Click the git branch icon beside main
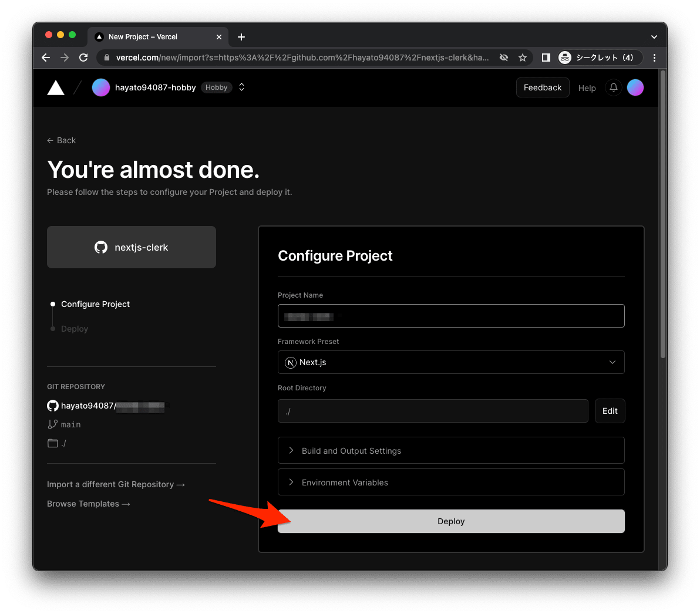The width and height of the screenshot is (700, 614). 53,424
